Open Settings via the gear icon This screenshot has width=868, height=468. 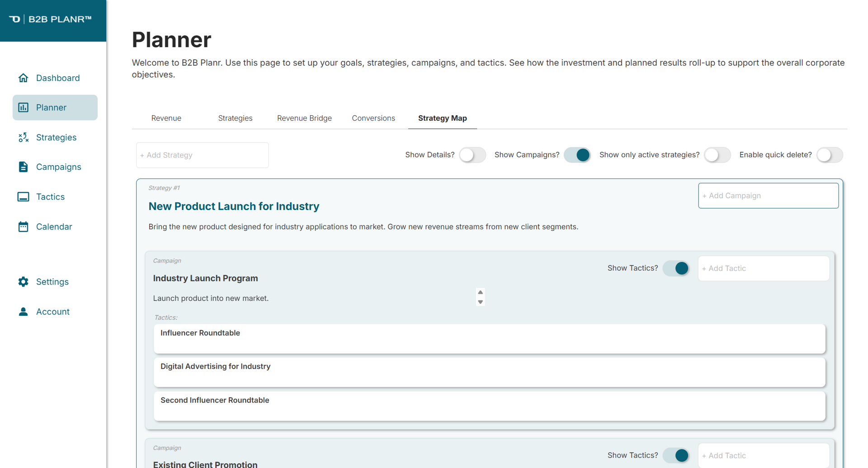23,281
